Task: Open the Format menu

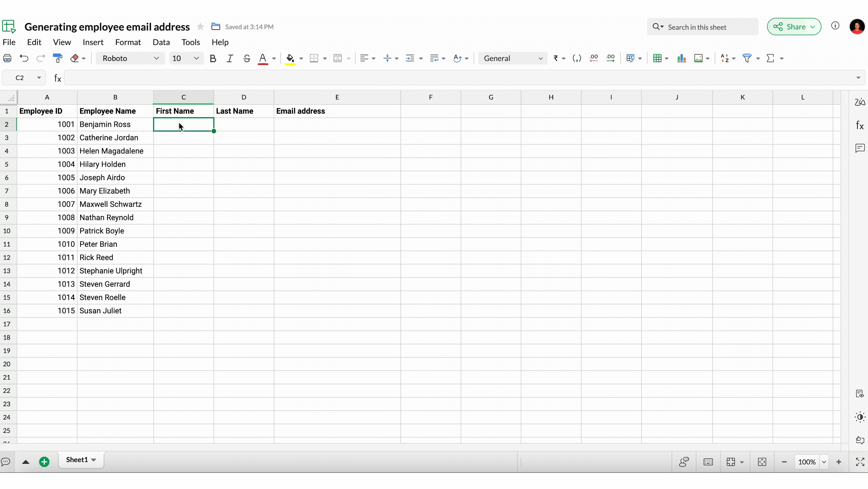Action: click(128, 42)
